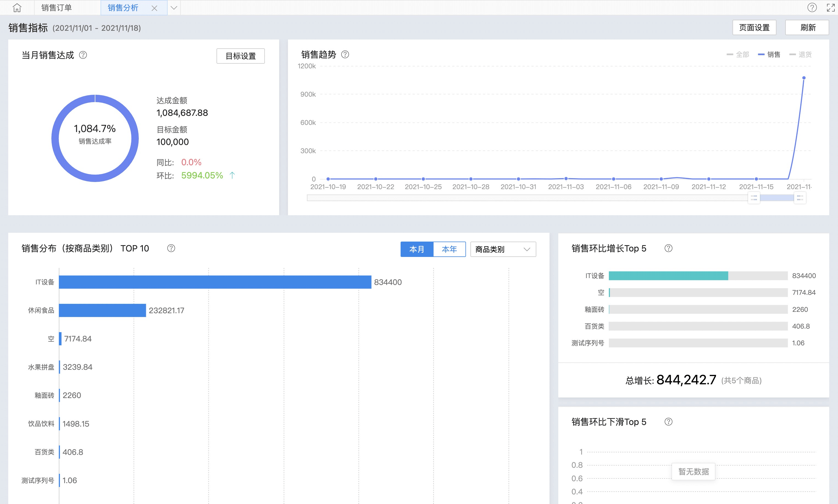Viewport: 838px width, 504px height.
Task: Close the 销售分析 tab
Action: pyautogui.click(x=154, y=8)
